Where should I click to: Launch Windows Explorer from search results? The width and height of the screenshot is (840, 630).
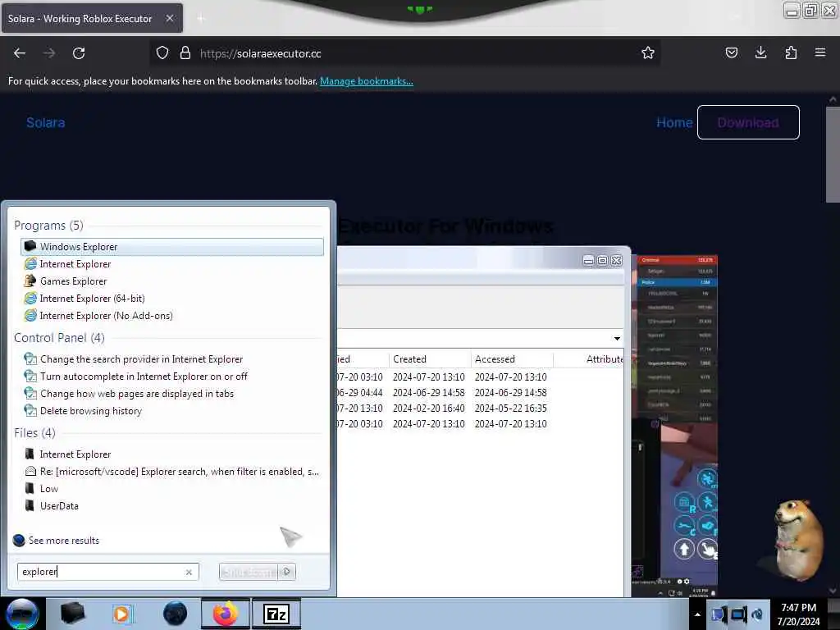click(172, 247)
